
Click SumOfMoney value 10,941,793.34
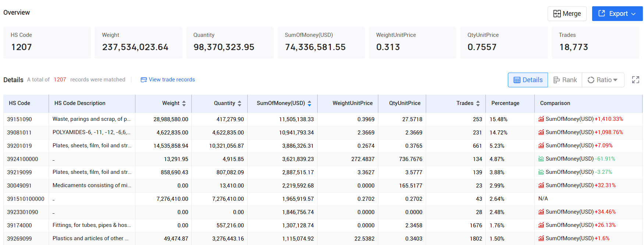297,133
